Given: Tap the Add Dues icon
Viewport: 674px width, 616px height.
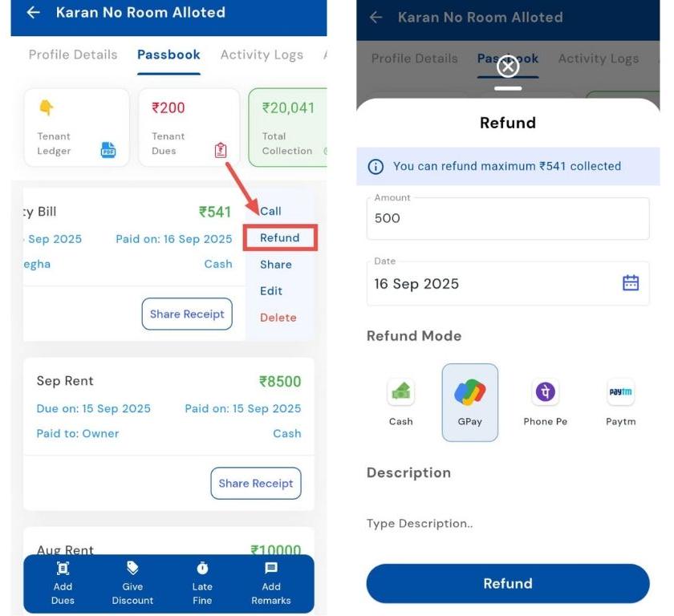Looking at the screenshot, I should pyautogui.click(x=63, y=569).
